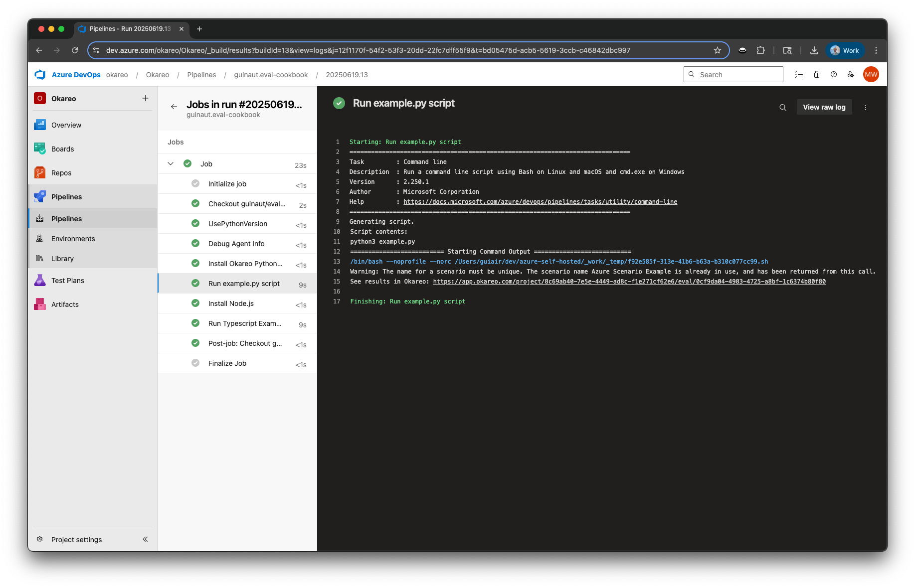Viewport: 915px width, 588px height.
Task: Select the Install Node.js step
Action: (237, 303)
